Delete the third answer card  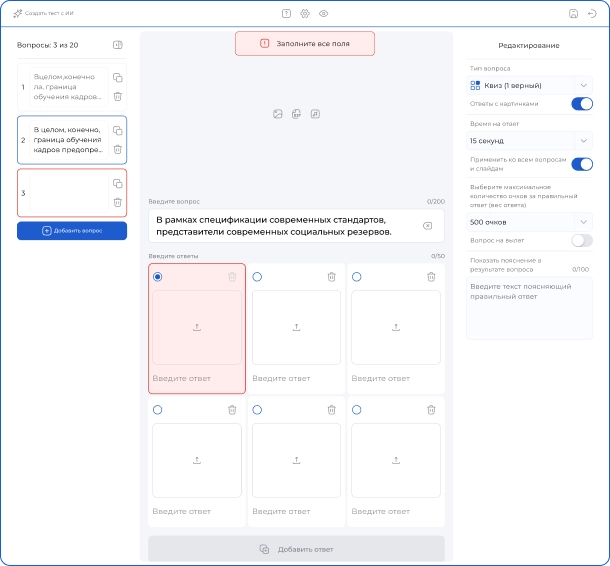(x=431, y=277)
